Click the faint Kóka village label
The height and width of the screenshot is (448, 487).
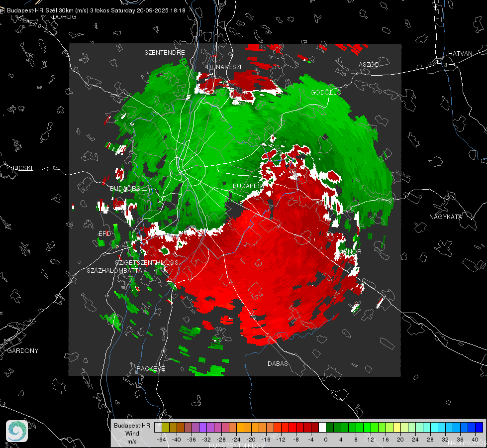(x=403, y=175)
